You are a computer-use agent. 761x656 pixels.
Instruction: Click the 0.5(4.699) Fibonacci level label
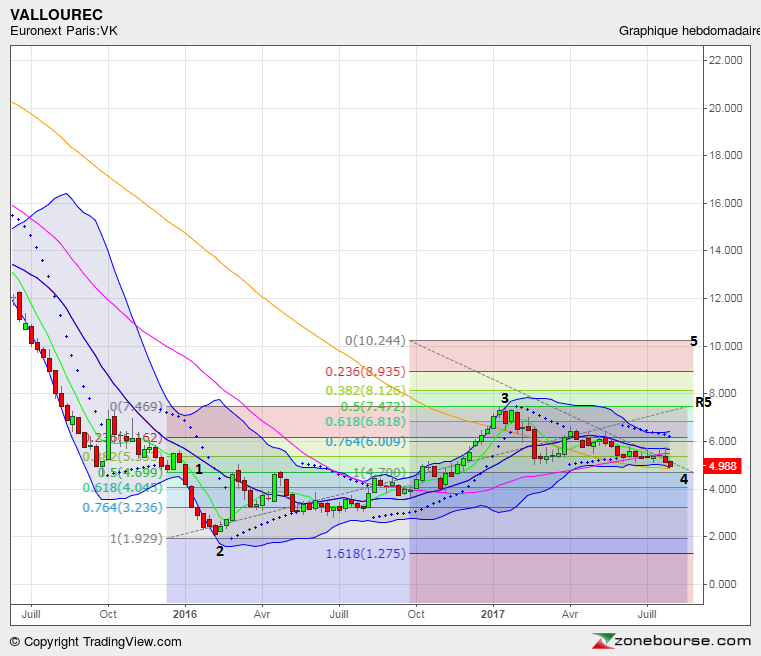(x=130, y=472)
